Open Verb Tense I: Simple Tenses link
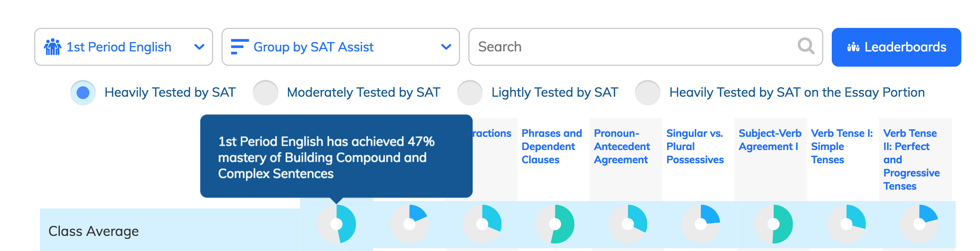 [842, 147]
